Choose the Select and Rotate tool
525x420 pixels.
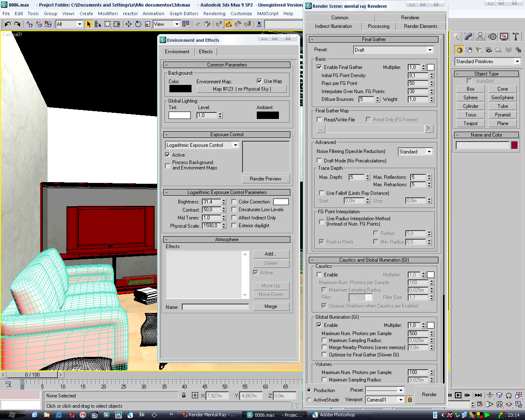(138, 24)
